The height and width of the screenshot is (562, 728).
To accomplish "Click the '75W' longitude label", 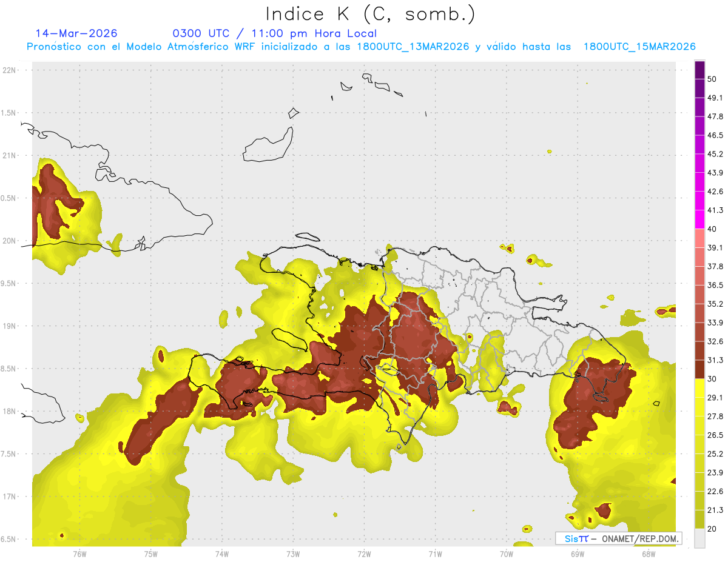I will pos(151,554).
